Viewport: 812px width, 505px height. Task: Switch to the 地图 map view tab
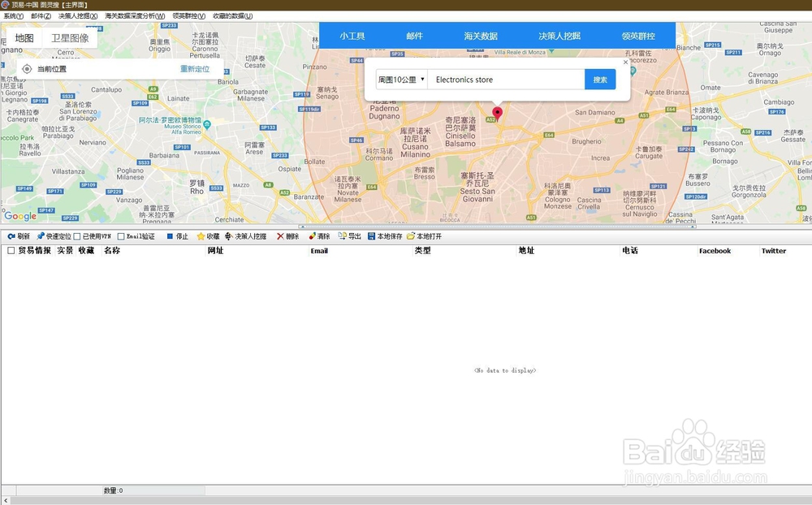(x=24, y=38)
